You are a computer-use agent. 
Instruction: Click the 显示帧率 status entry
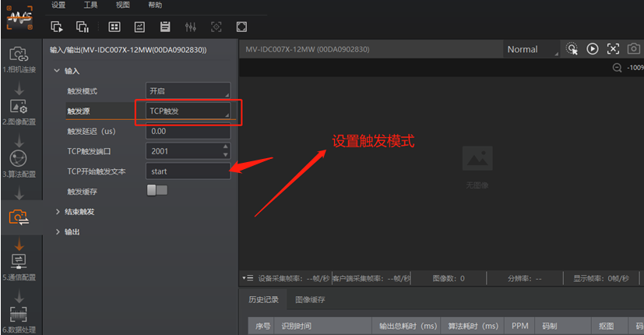601,278
